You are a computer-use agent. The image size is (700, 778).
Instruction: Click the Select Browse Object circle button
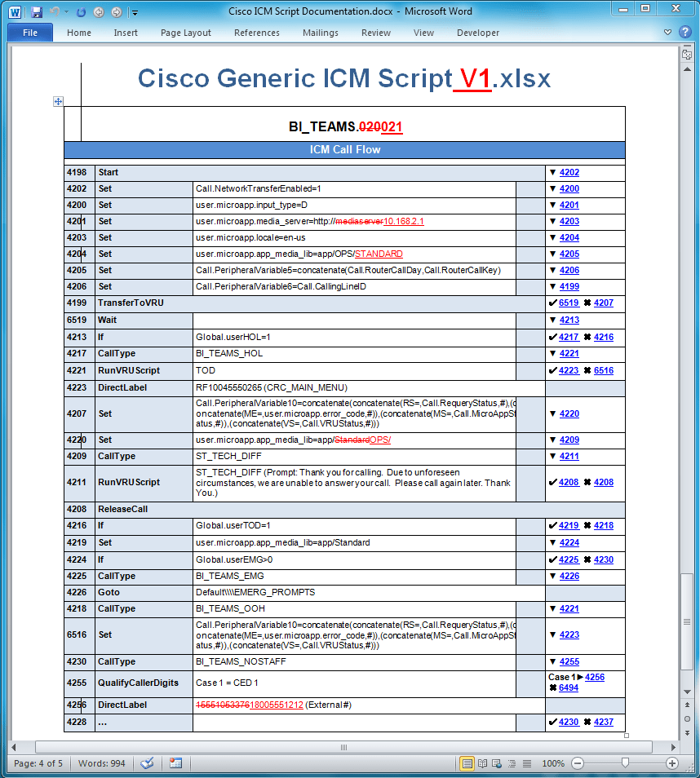pyautogui.click(x=687, y=718)
